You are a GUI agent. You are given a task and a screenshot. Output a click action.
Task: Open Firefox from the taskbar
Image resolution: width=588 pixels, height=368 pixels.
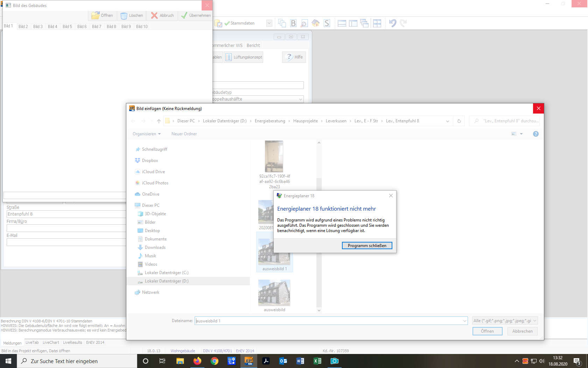coord(197,361)
